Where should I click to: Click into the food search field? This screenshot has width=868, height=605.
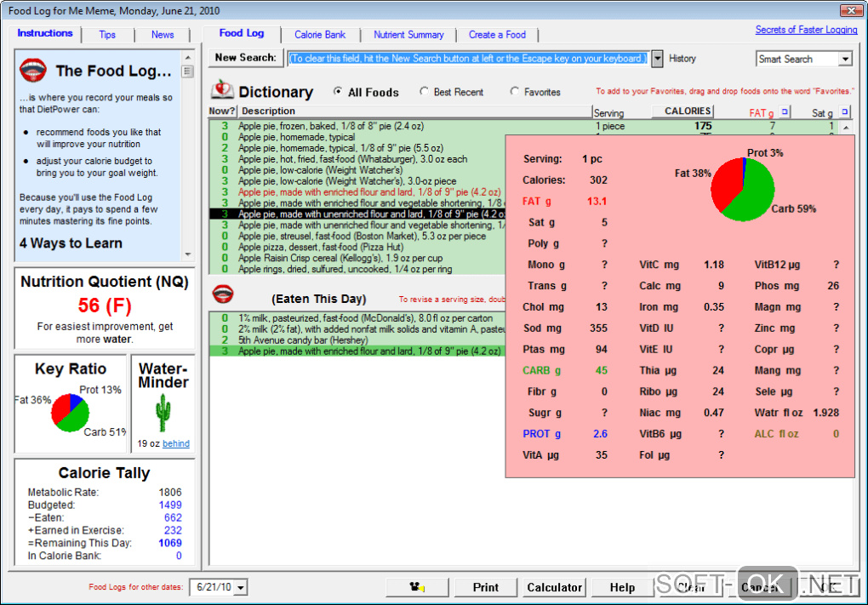(x=468, y=59)
